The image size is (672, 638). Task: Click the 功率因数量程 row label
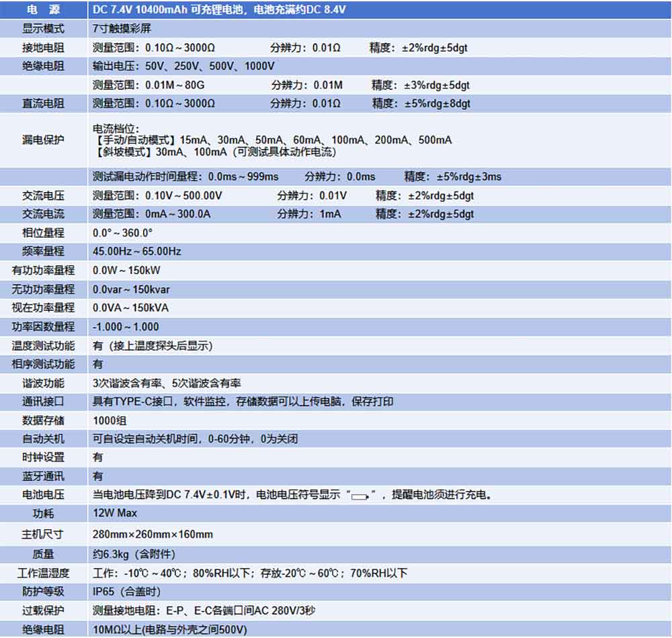tap(43, 326)
